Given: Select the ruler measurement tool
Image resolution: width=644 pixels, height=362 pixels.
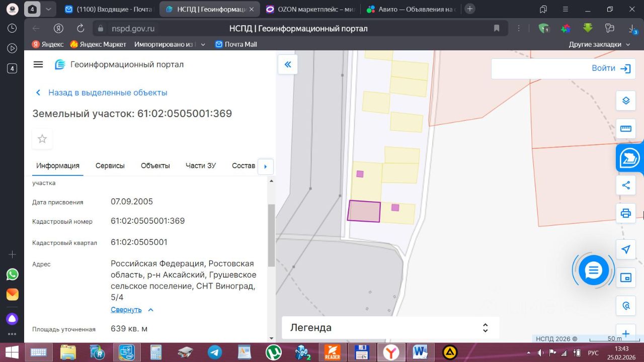Looking at the screenshot, I should tap(626, 129).
